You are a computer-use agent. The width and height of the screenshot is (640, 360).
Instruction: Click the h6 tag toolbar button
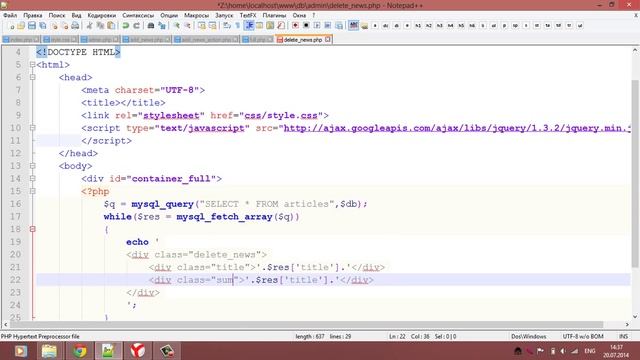[472, 26]
